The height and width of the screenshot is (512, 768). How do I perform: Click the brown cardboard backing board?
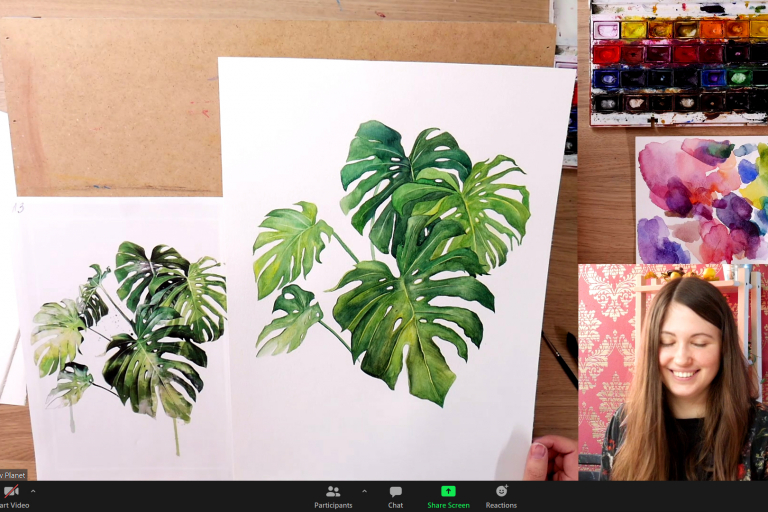(110, 110)
